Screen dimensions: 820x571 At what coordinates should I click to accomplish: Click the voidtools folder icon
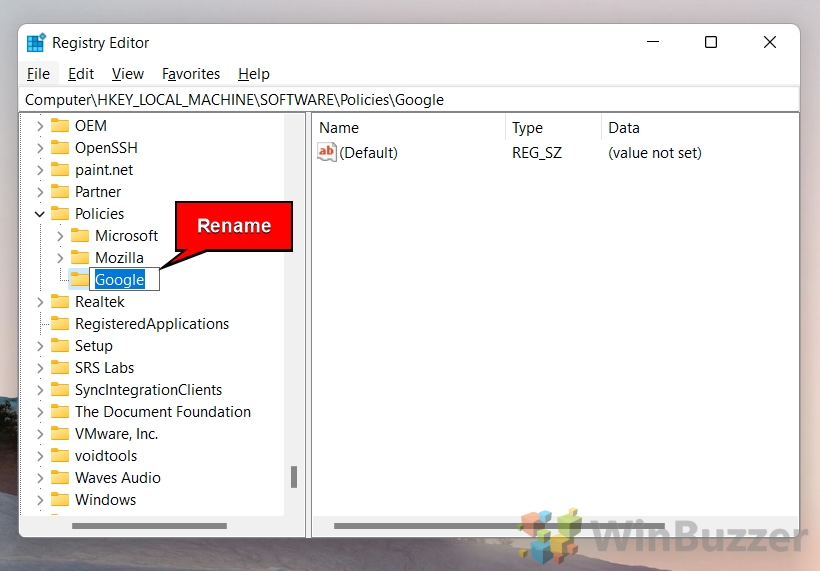point(60,455)
